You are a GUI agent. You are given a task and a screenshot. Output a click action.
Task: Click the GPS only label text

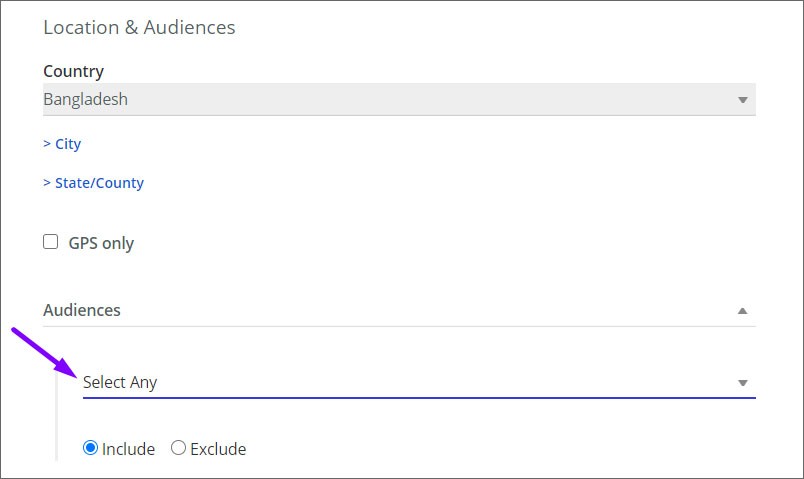(101, 243)
